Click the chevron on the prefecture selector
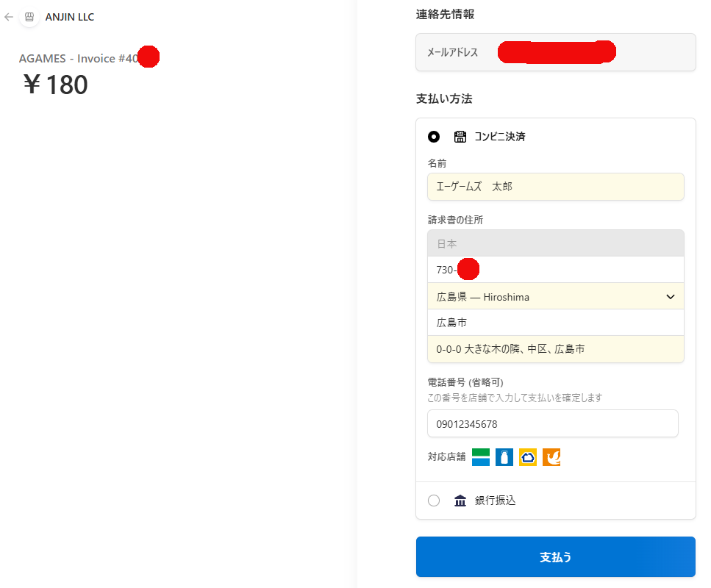711x588 pixels. coord(670,296)
